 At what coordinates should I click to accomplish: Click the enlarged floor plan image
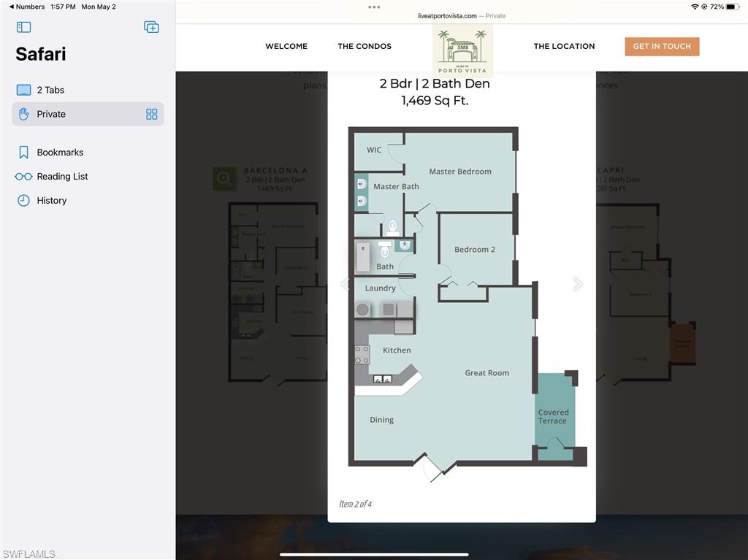coord(467,304)
